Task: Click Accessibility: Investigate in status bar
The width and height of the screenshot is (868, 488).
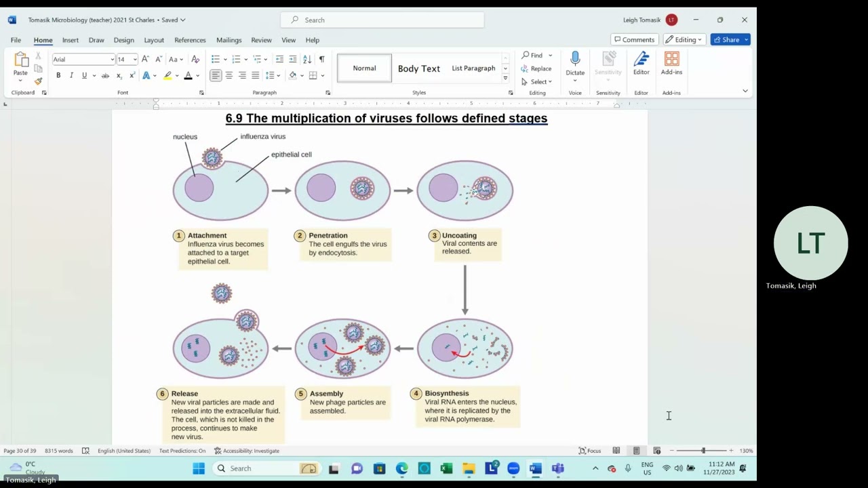Action: (x=247, y=451)
